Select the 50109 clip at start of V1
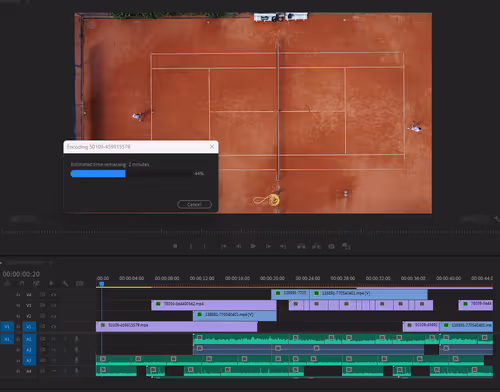 tap(177, 326)
